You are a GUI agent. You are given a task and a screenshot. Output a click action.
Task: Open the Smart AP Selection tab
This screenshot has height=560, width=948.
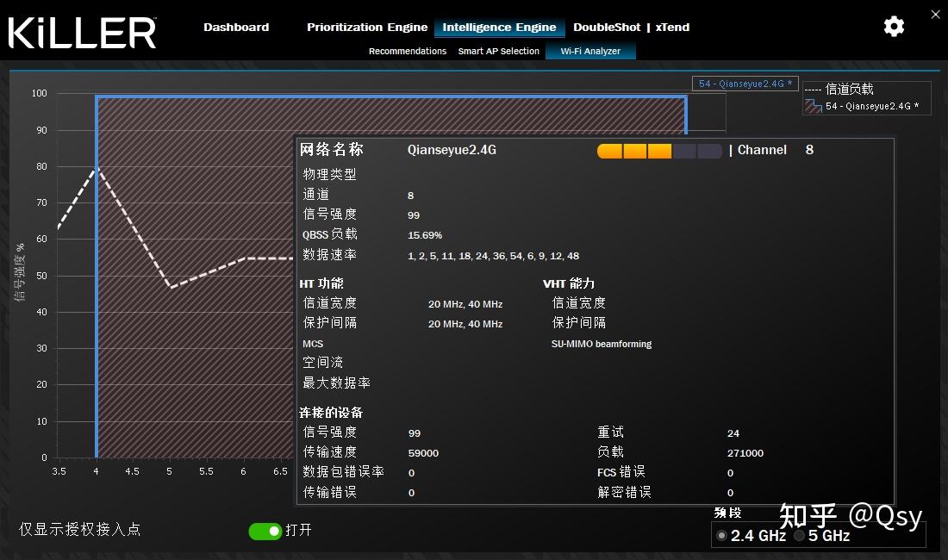498,51
